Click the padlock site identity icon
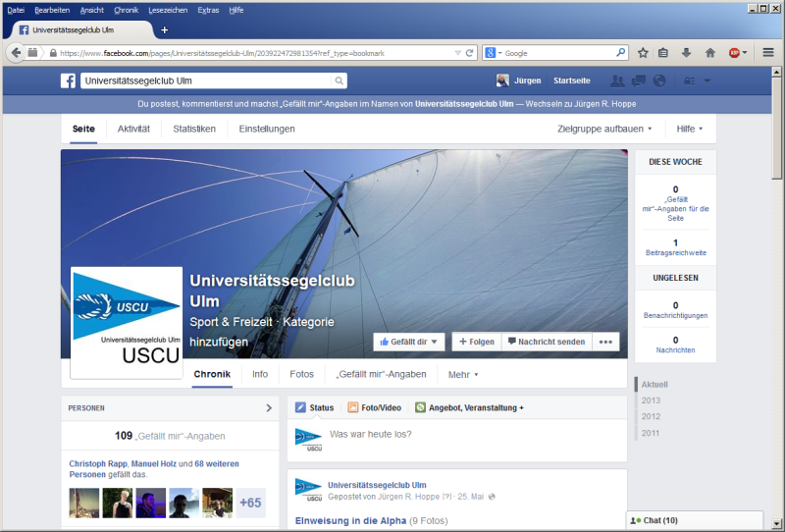Image resolution: width=785 pixels, height=532 pixels. click(53, 53)
